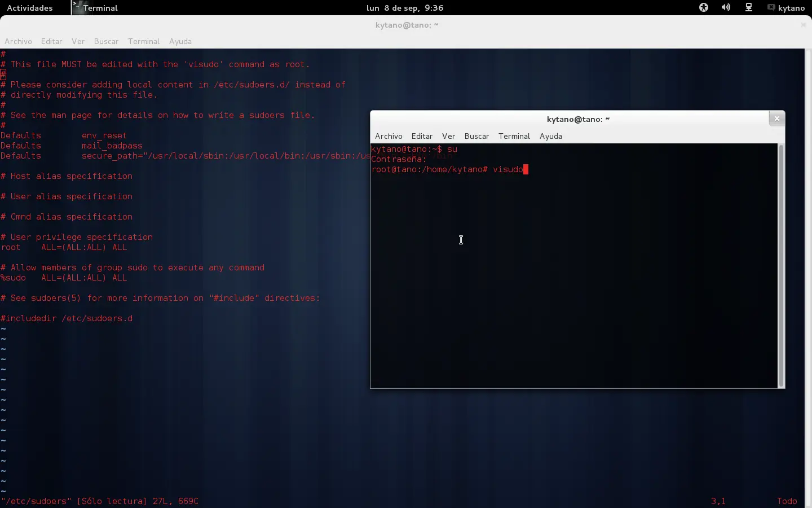
Task: Open Buscar menu in front terminal
Action: 476,136
